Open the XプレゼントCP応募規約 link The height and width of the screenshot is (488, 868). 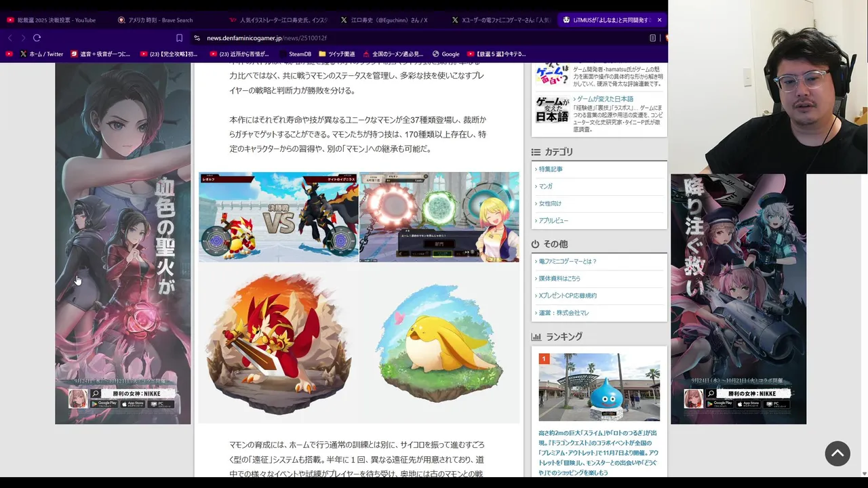pyautogui.click(x=568, y=296)
